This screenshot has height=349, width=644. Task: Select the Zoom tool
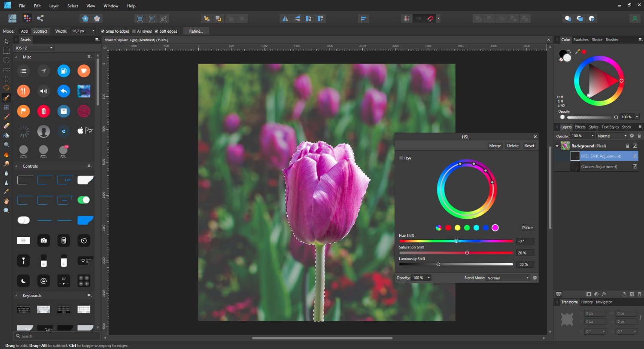[6, 210]
